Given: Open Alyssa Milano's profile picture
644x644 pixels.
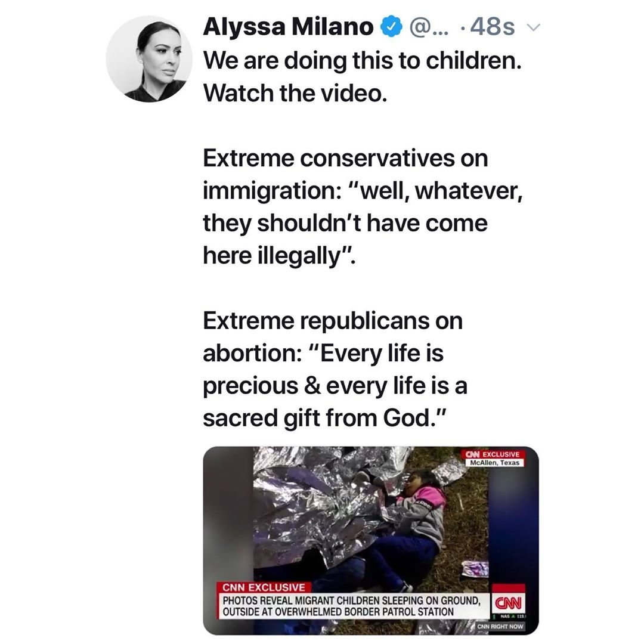Looking at the screenshot, I should [x=148, y=58].
